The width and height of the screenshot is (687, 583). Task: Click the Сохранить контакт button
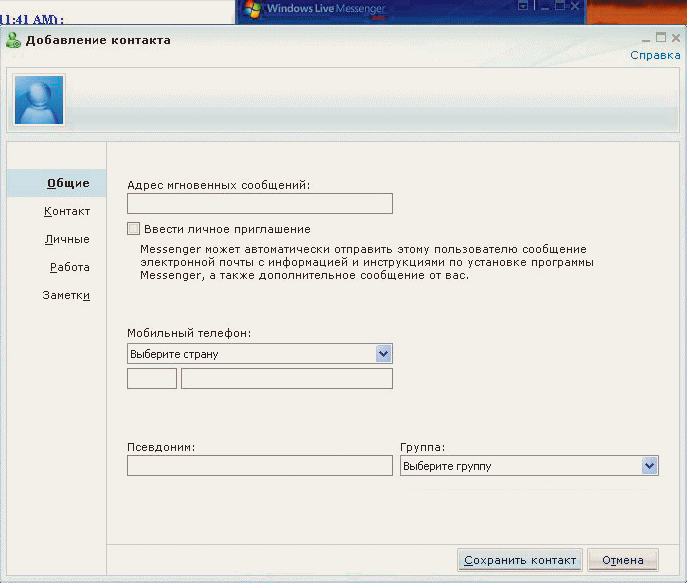(x=520, y=560)
